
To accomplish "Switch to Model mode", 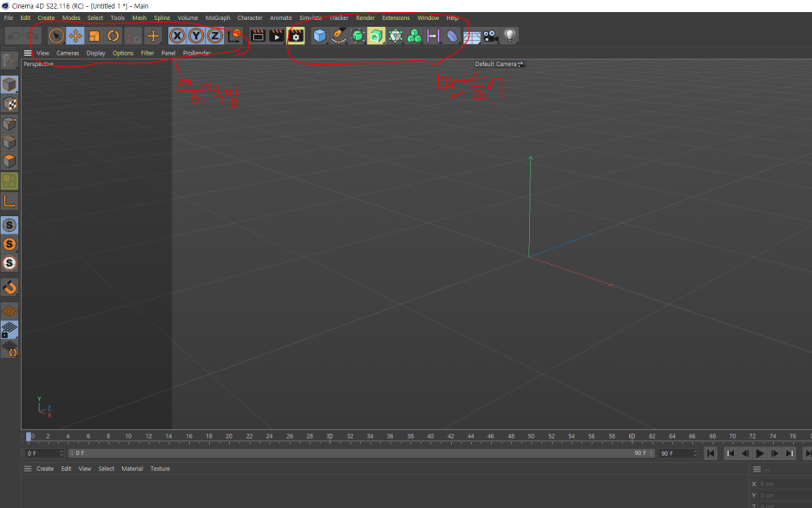I will click(x=10, y=84).
